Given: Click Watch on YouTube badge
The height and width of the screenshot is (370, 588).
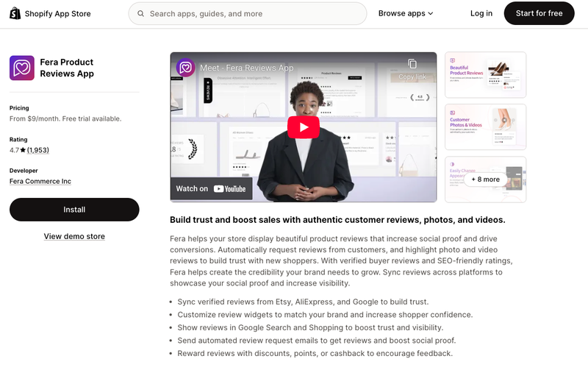Looking at the screenshot, I should (211, 189).
